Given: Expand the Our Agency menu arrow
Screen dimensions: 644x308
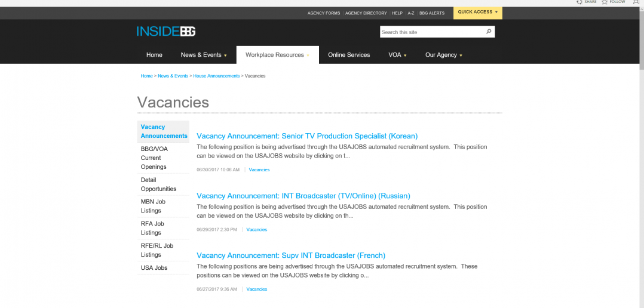Looking at the screenshot, I should click(x=461, y=56).
